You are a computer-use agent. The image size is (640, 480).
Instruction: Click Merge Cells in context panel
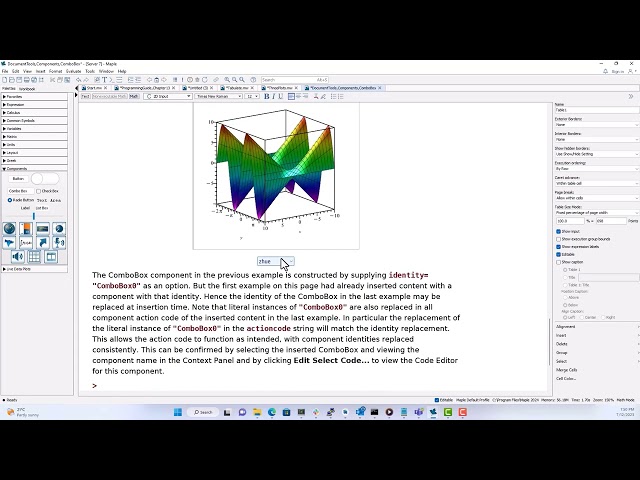pos(566,370)
